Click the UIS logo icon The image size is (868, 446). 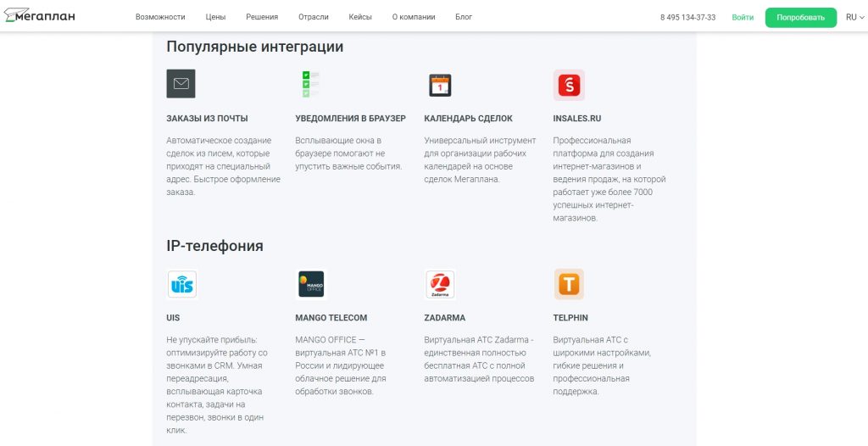point(182,284)
